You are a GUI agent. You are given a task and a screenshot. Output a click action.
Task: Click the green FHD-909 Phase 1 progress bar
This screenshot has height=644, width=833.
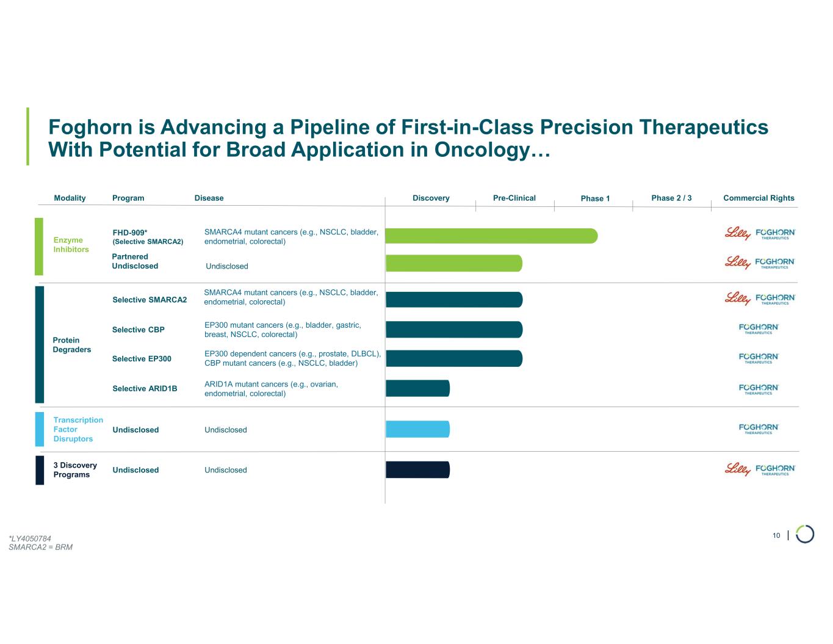491,236
